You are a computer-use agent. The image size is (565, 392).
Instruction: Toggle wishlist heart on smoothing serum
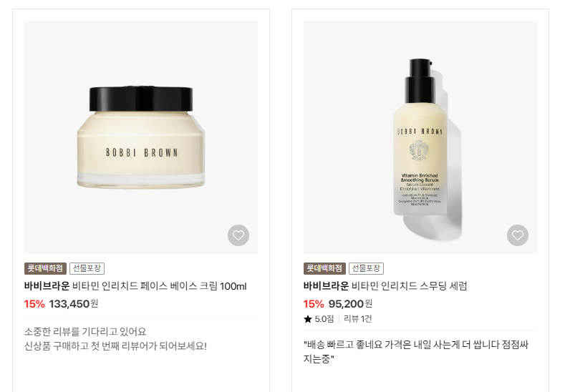(518, 235)
